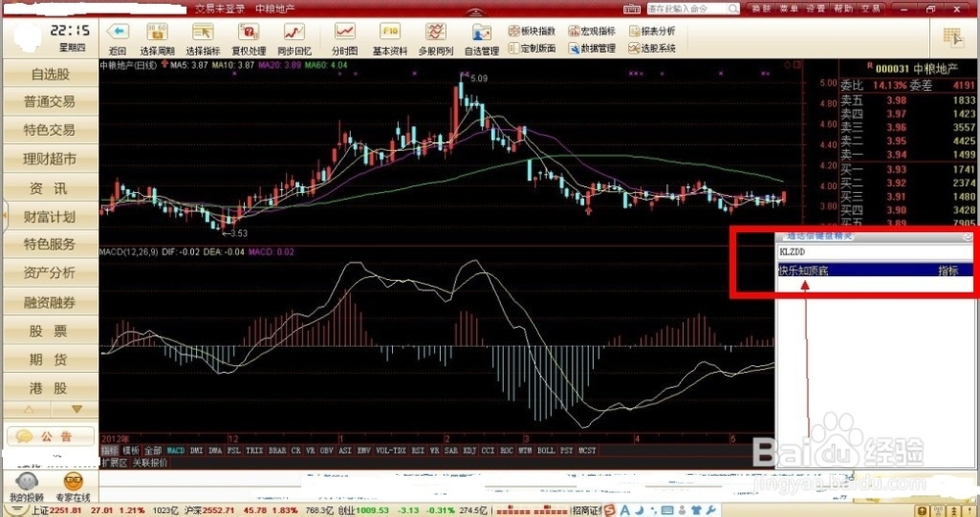Switch to RSI indicator tab
This screenshot has width=980, height=517.
pos(418,450)
